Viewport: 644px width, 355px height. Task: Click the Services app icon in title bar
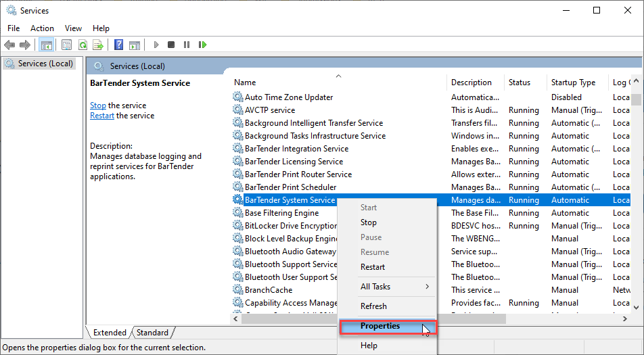click(x=11, y=11)
